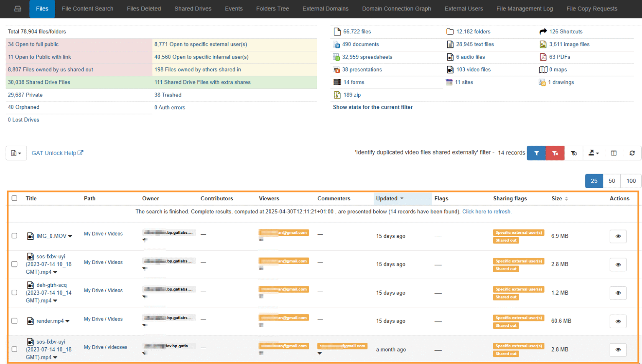The height and width of the screenshot is (364, 642).
Task: Click the 63 PDFs icon
Action: [543, 57]
